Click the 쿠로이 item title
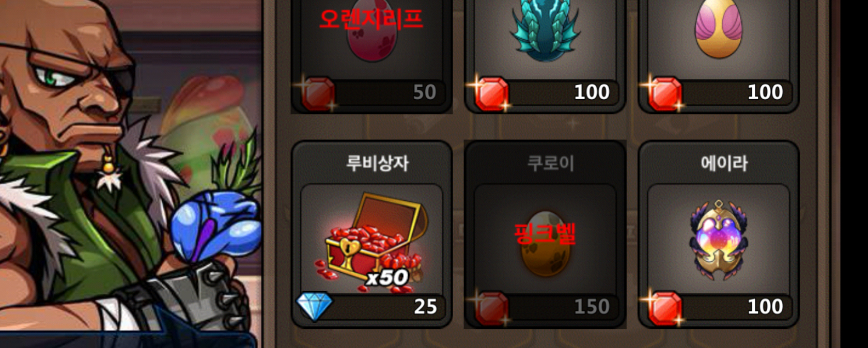The height and width of the screenshot is (348, 868). pyautogui.click(x=551, y=163)
